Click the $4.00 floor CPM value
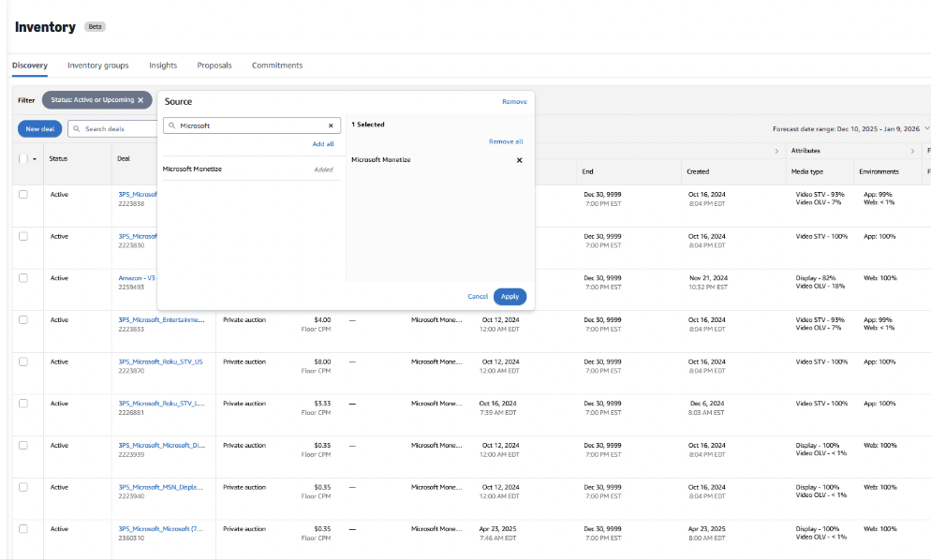Screen dimensions: 931x560 (x=322, y=319)
